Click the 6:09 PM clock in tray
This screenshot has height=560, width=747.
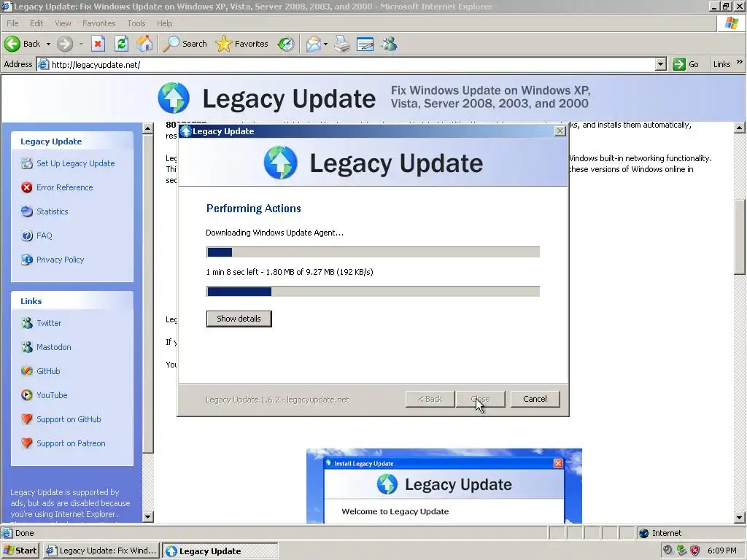721,551
